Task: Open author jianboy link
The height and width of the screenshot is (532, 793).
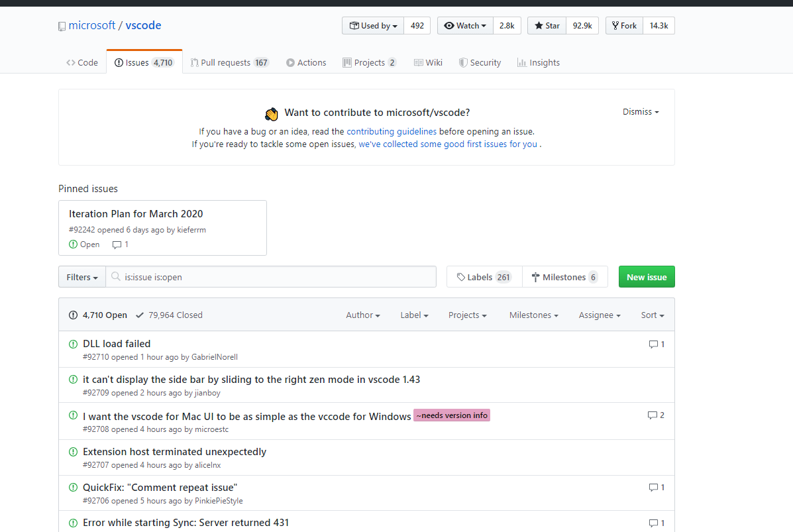Action: (207, 393)
